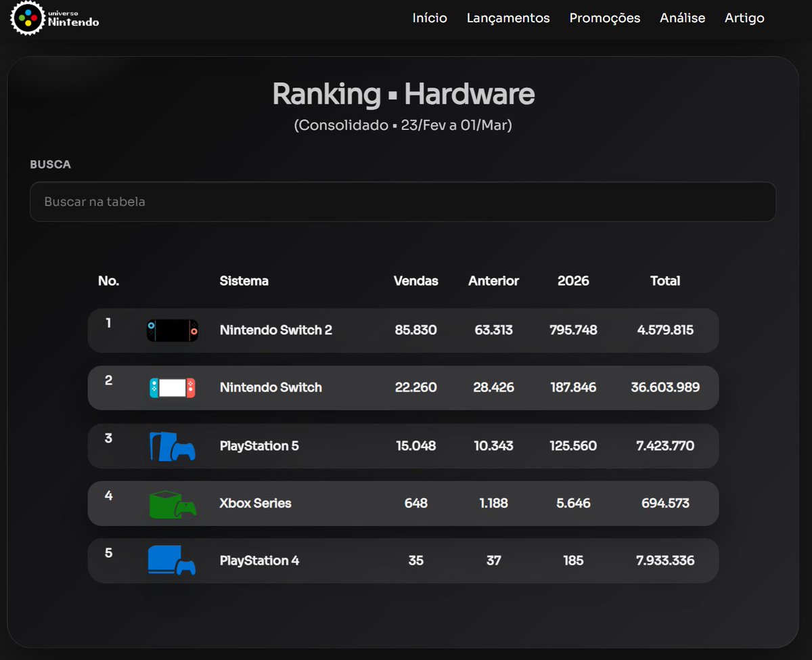Click the 35 sales value
The image size is (812, 660).
click(x=416, y=560)
